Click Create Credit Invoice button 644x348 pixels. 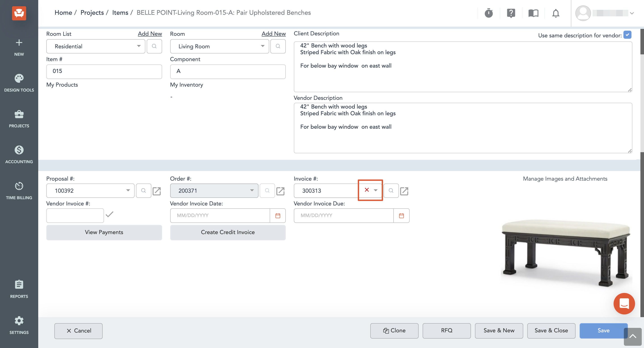[227, 232]
